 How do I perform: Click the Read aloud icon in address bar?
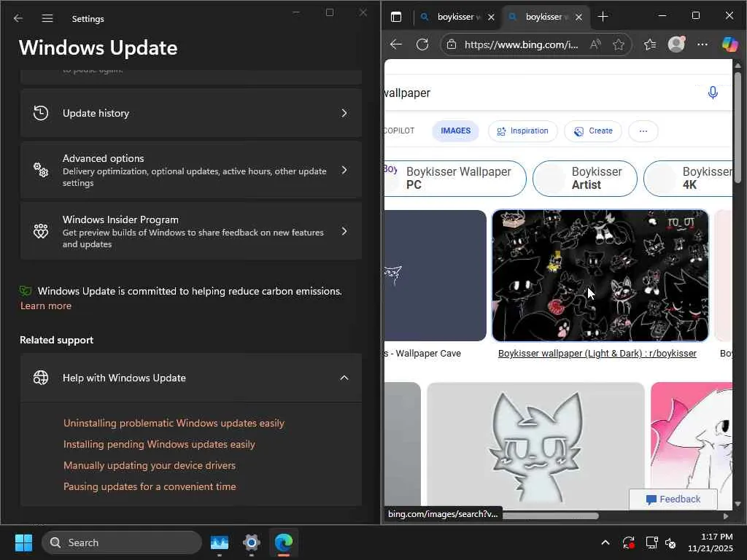pyautogui.click(x=595, y=44)
